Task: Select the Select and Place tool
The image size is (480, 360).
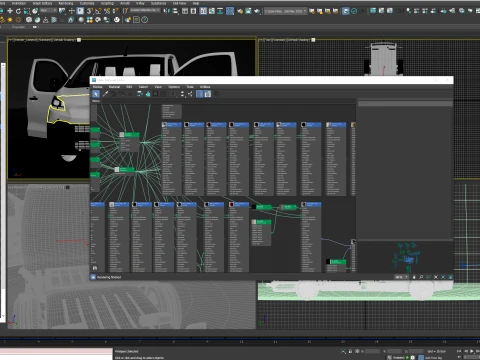Action: pyautogui.click(x=35, y=11)
